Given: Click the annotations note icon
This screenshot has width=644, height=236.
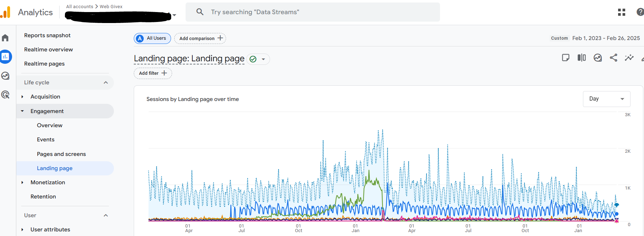Looking at the screenshot, I should (566, 58).
